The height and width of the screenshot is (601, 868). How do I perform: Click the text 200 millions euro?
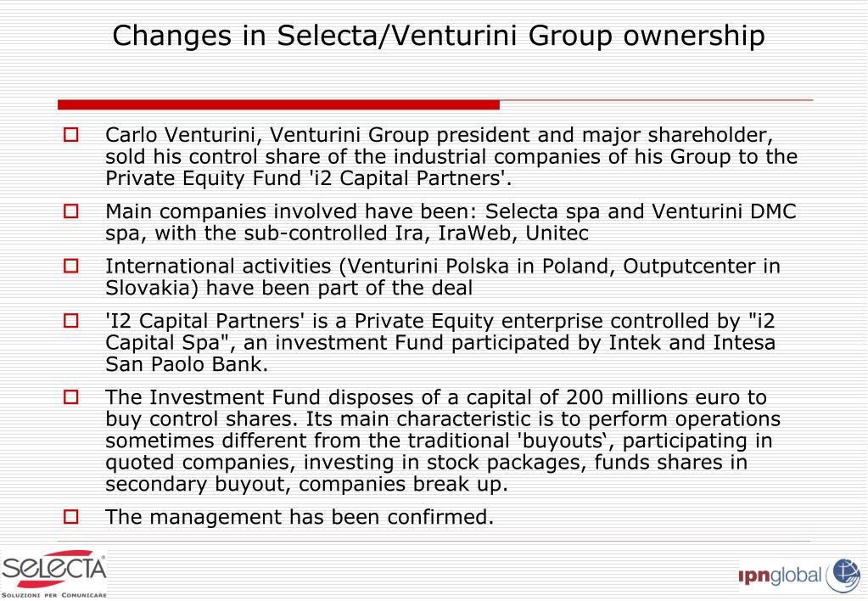(652, 398)
